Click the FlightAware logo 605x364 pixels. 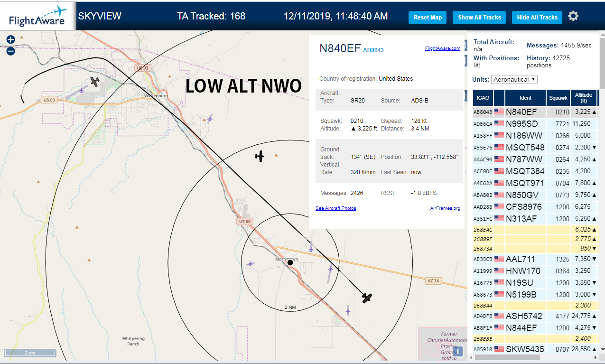(37, 17)
